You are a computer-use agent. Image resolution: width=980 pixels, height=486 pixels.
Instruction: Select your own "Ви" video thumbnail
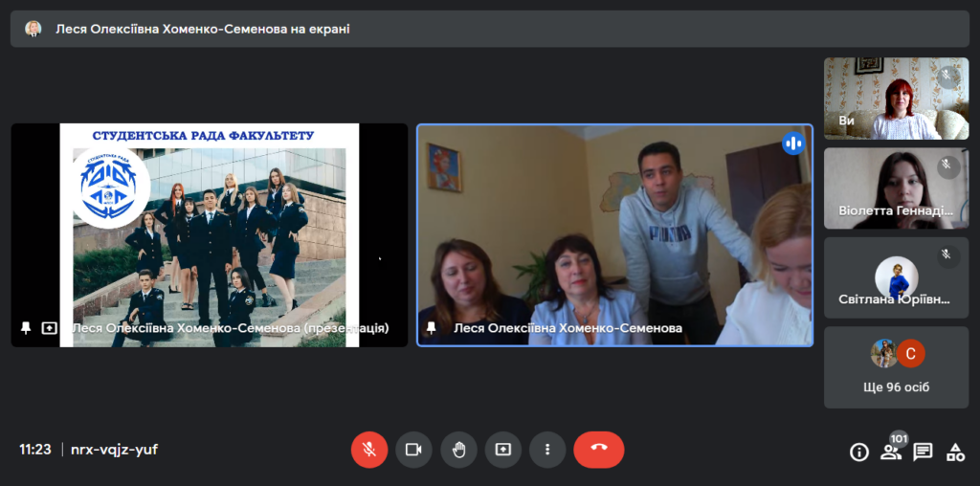(x=896, y=99)
